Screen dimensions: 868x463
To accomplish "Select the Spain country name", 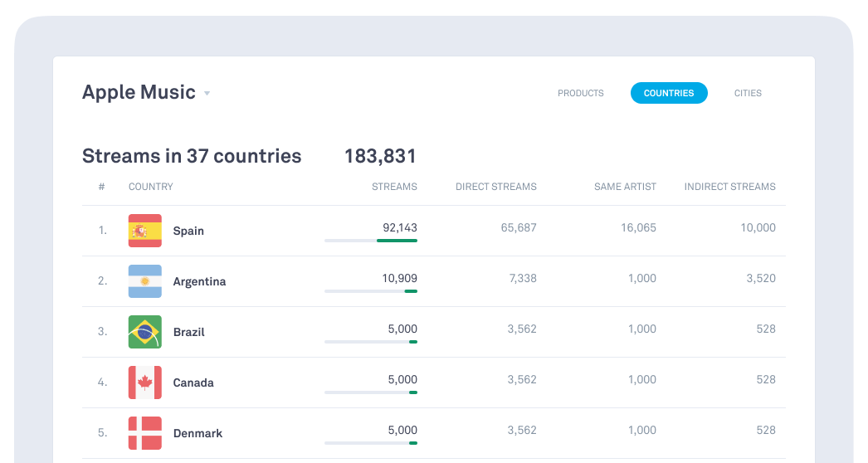I will (x=188, y=231).
